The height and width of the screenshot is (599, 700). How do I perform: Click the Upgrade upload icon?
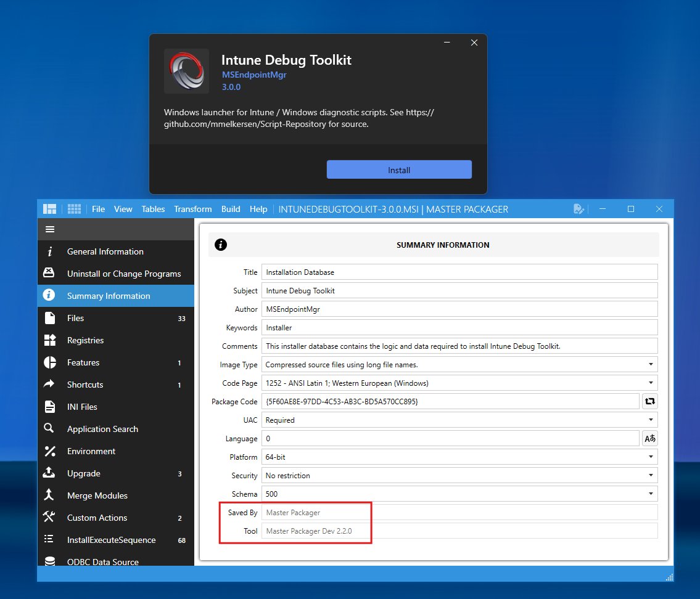(x=49, y=473)
